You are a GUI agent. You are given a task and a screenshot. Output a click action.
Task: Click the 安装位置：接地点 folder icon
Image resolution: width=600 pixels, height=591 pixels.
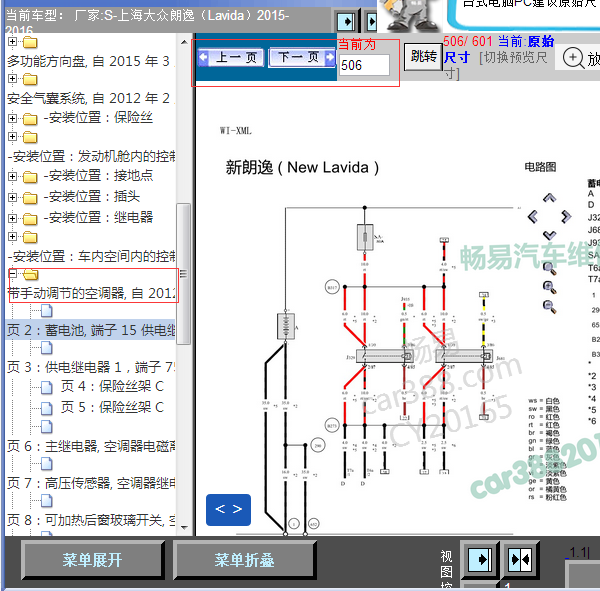pyautogui.click(x=30, y=177)
